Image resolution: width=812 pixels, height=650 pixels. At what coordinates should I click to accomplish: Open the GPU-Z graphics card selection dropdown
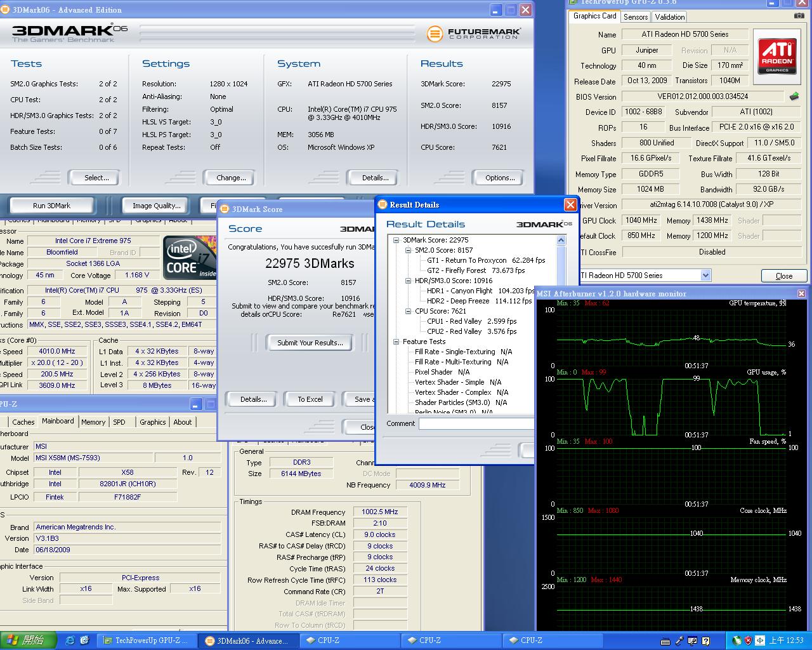click(705, 275)
